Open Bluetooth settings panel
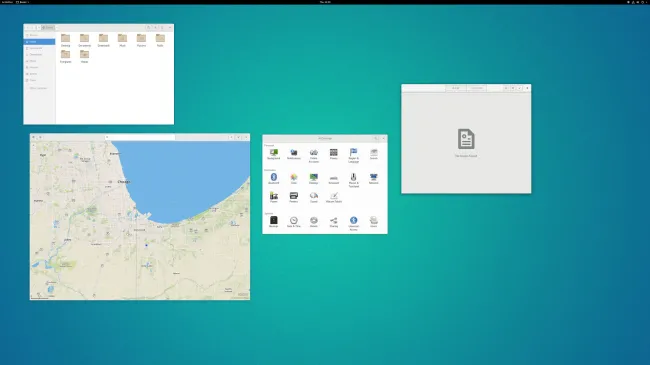The width and height of the screenshot is (650, 365). [x=274, y=178]
